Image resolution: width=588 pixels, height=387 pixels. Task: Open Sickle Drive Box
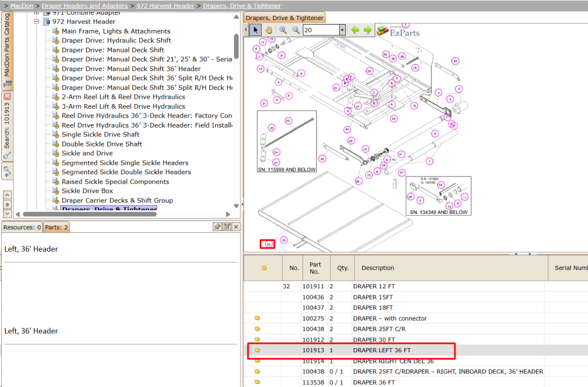[x=88, y=191]
